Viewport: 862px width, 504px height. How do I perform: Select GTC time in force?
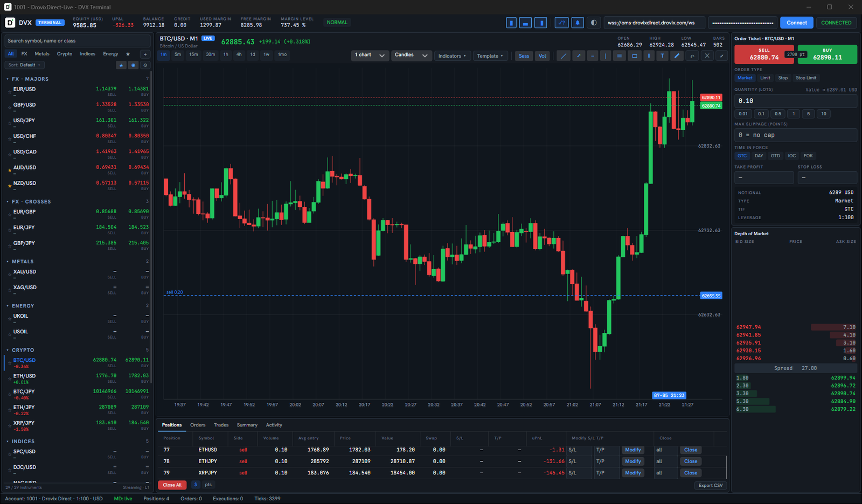[x=742, y=156]
